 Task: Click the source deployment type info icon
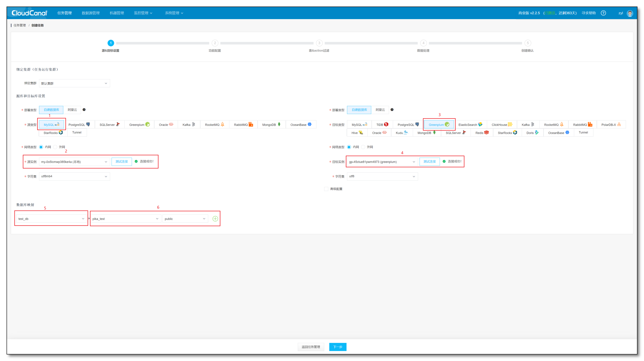pos(84,110)
